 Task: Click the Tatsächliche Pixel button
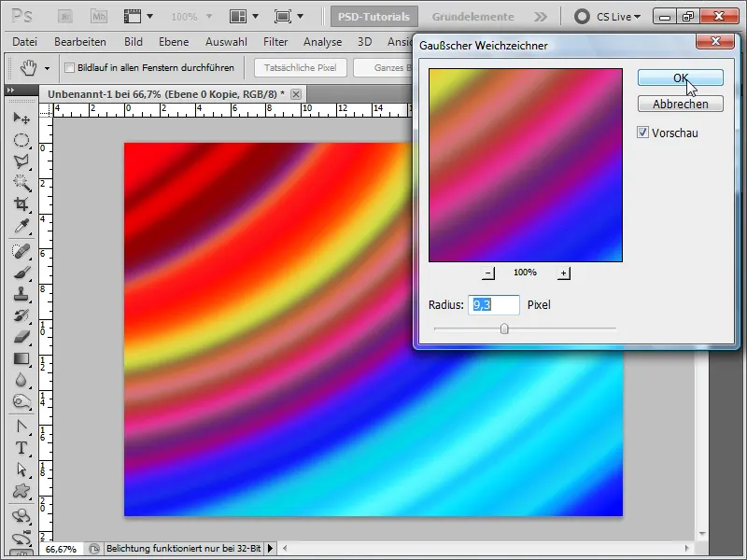300,67
